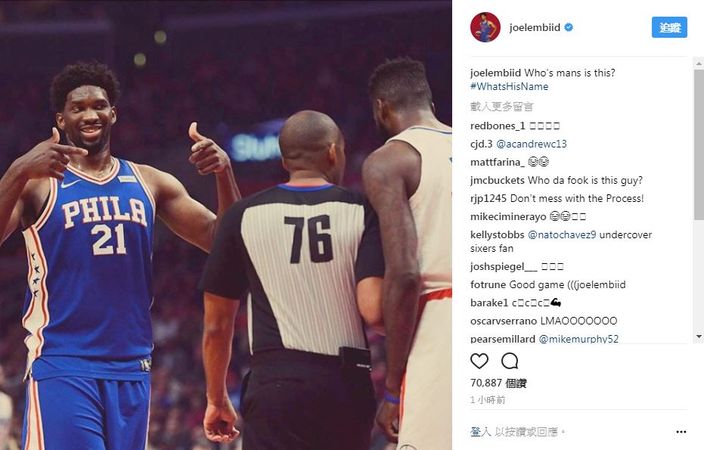The height and width of the screenshot is (450, 704).
Task: Click the joelembiid username in header
Action: point(535,27)
